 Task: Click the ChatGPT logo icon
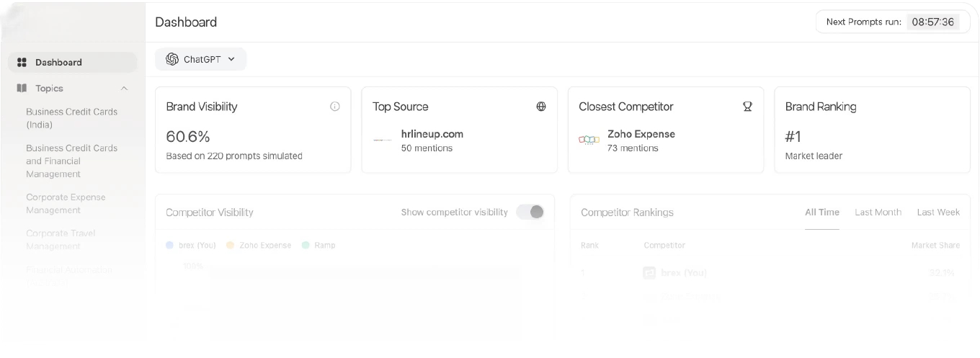(172, 59)
